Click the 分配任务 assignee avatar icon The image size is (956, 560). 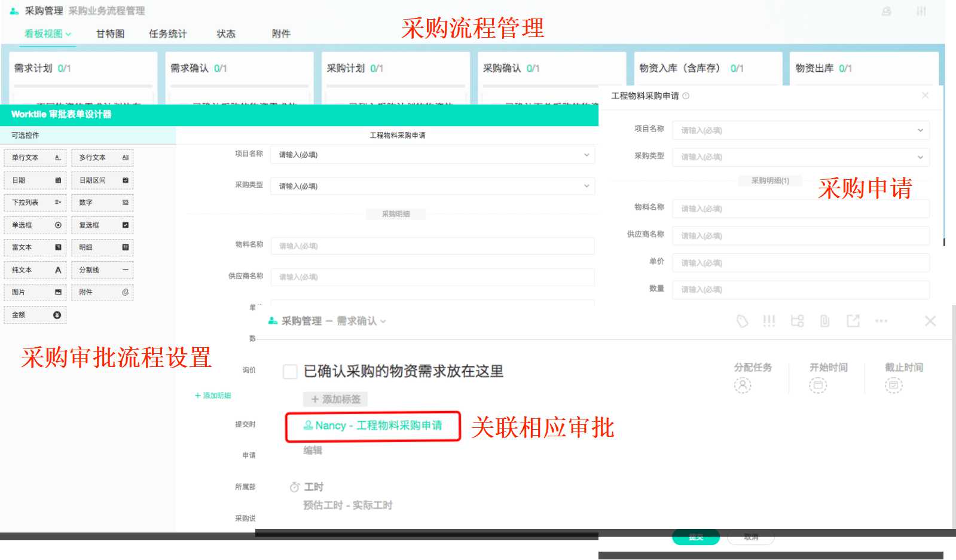743,385
